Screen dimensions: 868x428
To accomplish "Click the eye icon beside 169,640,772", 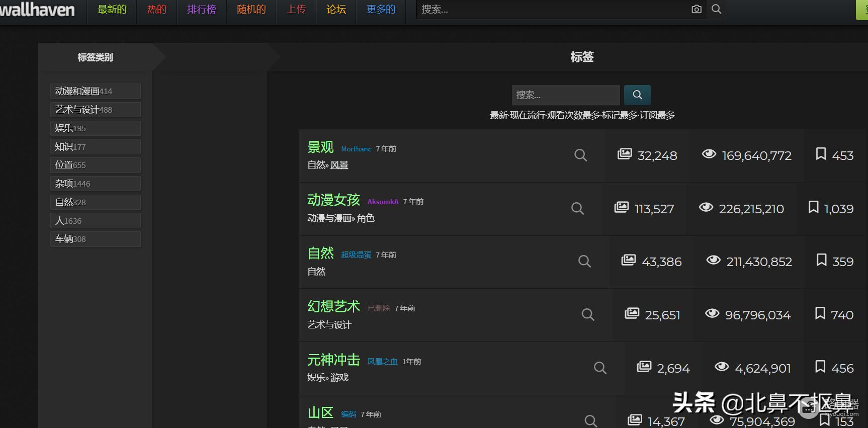I will pos(709,154).
